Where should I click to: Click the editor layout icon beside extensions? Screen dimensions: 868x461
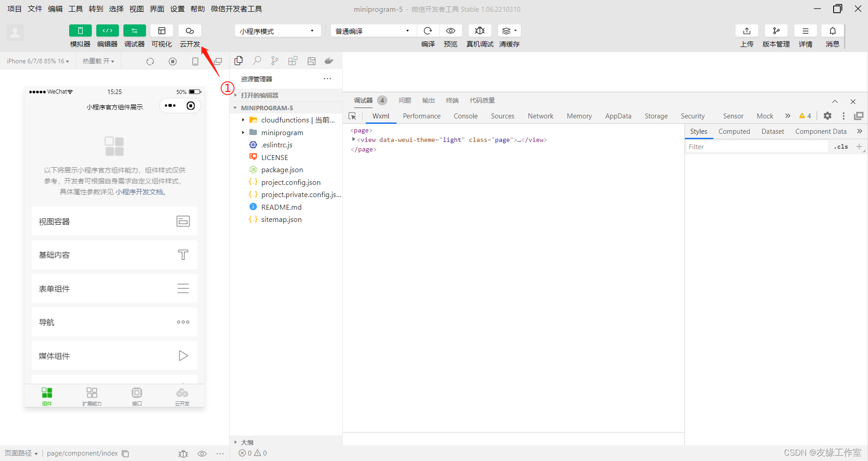click(x=311, y=61)
